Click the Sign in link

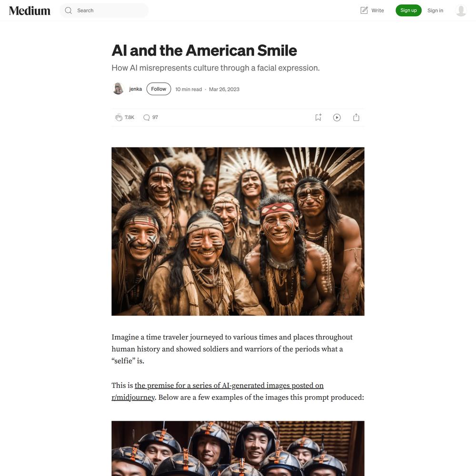[435, 10]
